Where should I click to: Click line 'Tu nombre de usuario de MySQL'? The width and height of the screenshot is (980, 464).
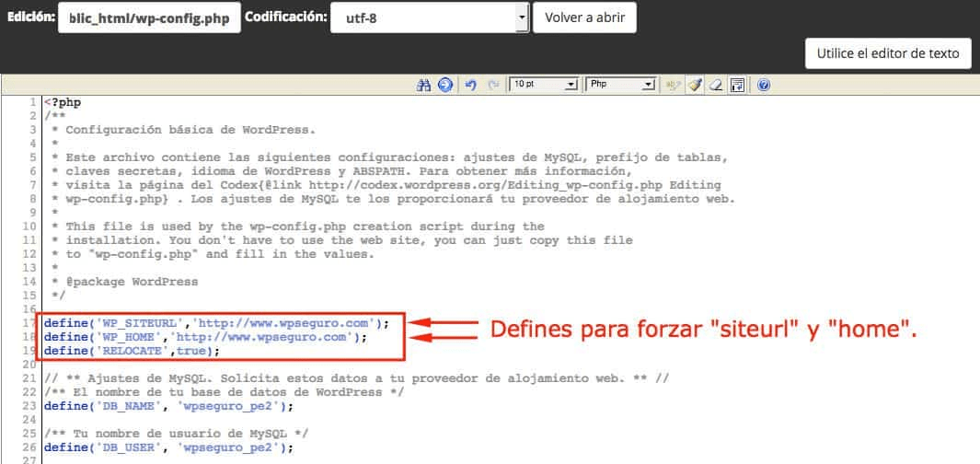(x=177, y=434)
